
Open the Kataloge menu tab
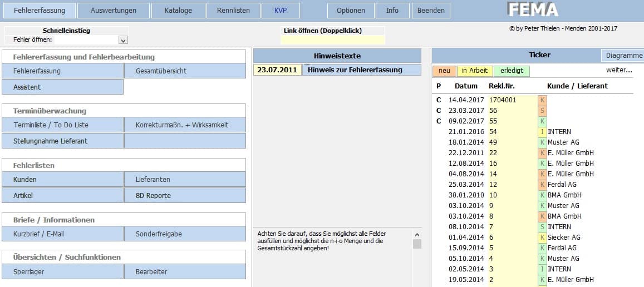pos(178,11)
